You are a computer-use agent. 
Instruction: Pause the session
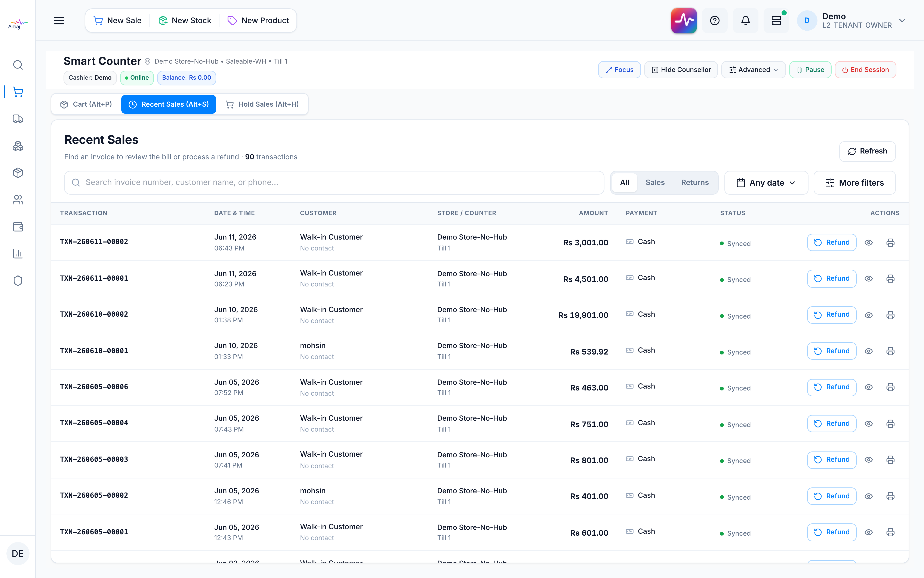tap(810, 70)
